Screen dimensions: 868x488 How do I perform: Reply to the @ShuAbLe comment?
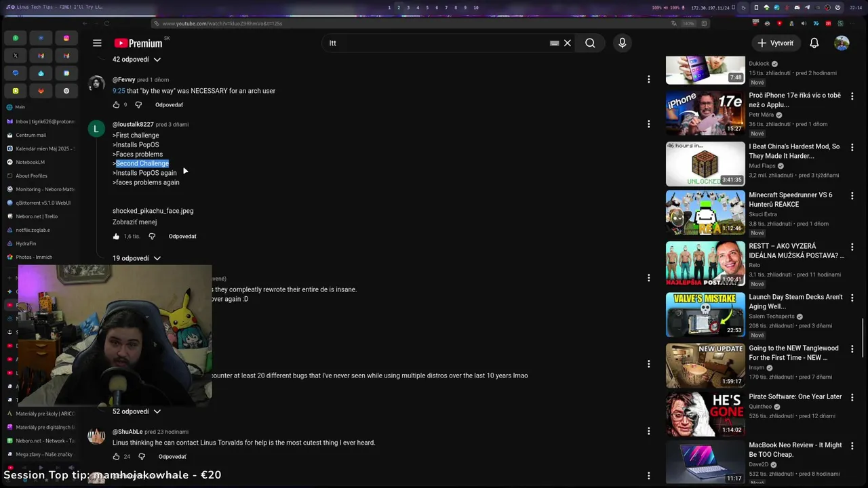click(x=172, y=457)
